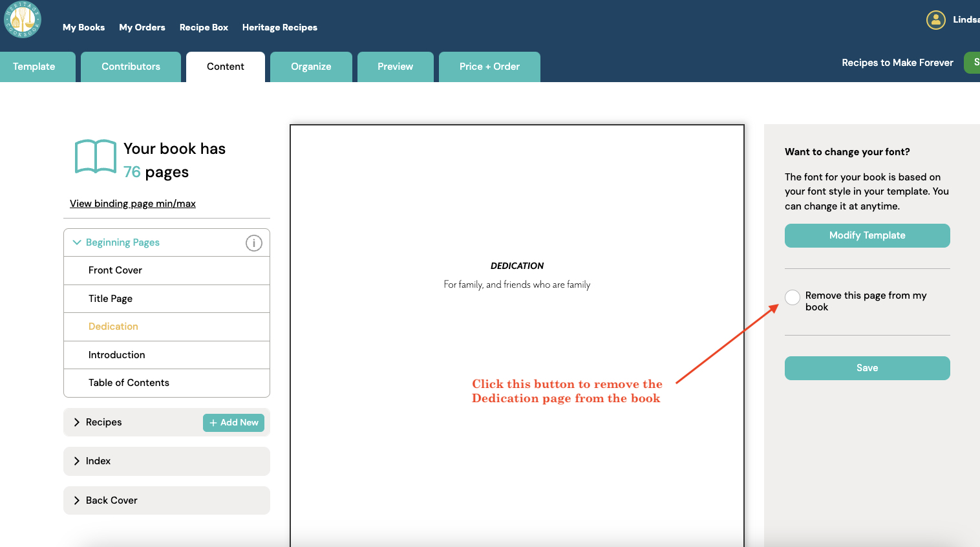The image size is (980, 547).
Task: Select the Front Cover page
Action: pos(115,270)
